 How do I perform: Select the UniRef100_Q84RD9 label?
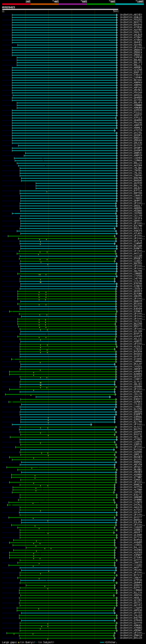131,98
